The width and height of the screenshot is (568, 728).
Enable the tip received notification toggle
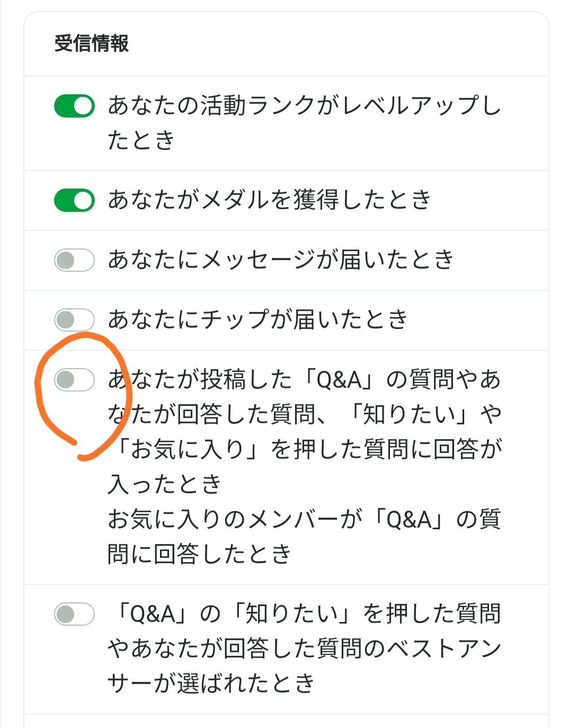coord(74,320)
